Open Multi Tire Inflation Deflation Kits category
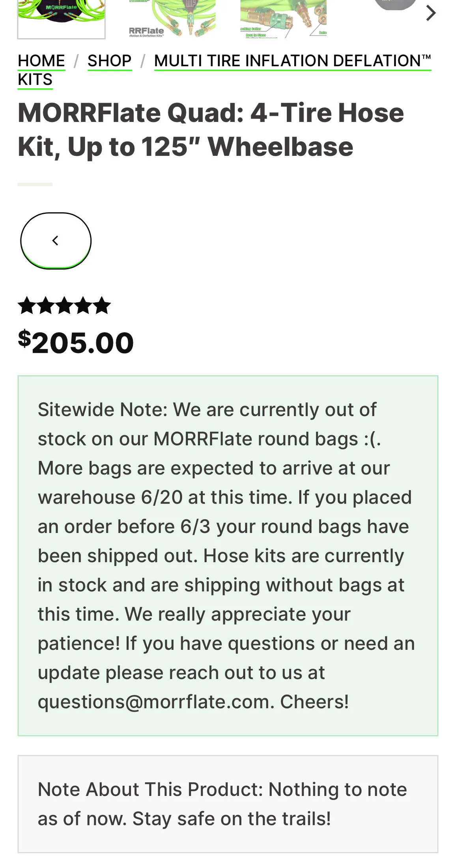The height and width of the screenshot is (868, 456). 292,61
